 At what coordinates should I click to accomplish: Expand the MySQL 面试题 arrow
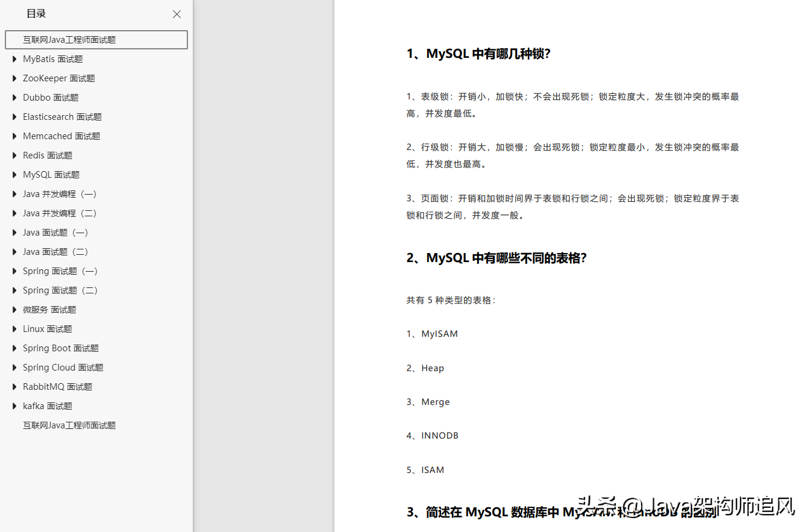pyautogui.click(x=14, y=175)
